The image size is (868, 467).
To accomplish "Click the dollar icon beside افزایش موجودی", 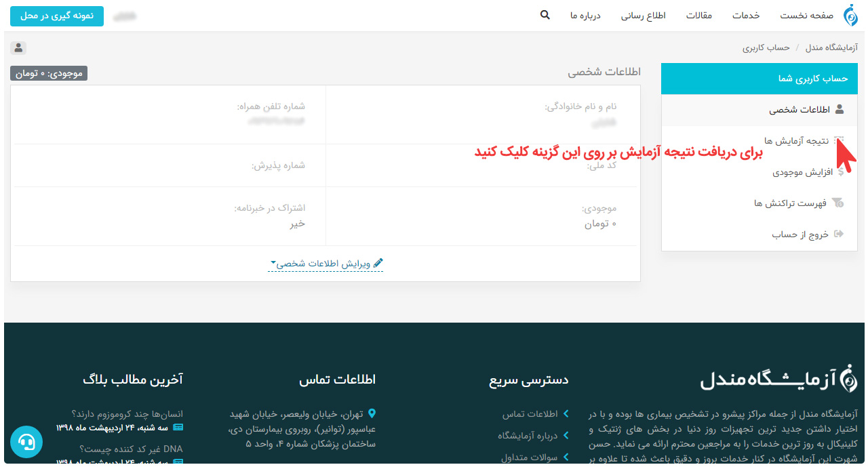I will (841, 172).
